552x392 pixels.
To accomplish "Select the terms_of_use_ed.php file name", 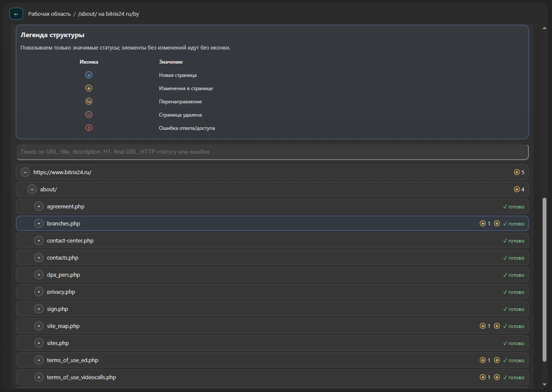I will pos(73,360).
